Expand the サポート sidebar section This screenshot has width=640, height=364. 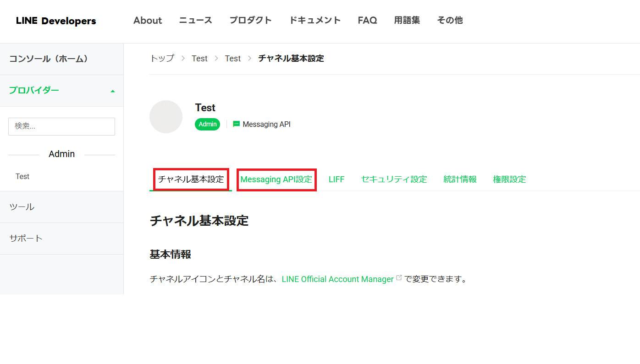pos(25,238)
